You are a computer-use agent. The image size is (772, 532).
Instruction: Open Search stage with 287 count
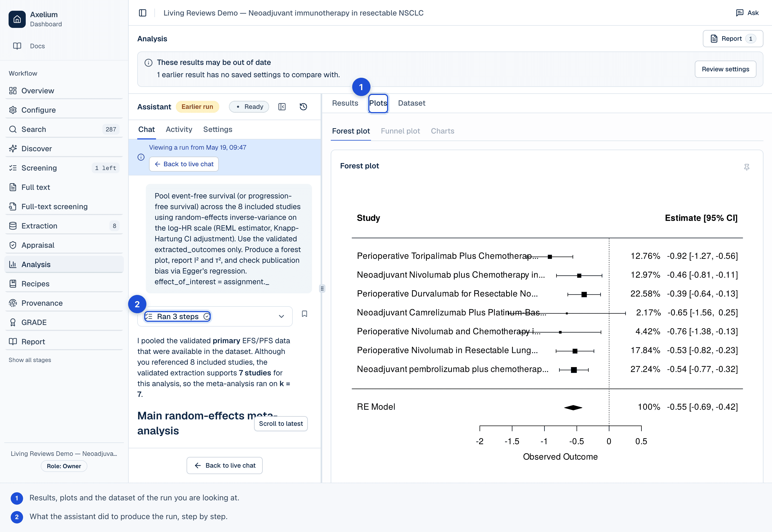(x=64, y=129)
